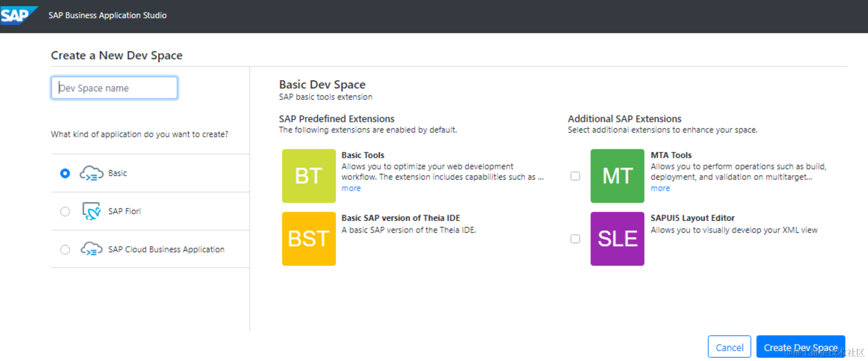
Task: Click the 'Basic Dev Space' heading
Action: pyautogui.click(x=322, y=84)
